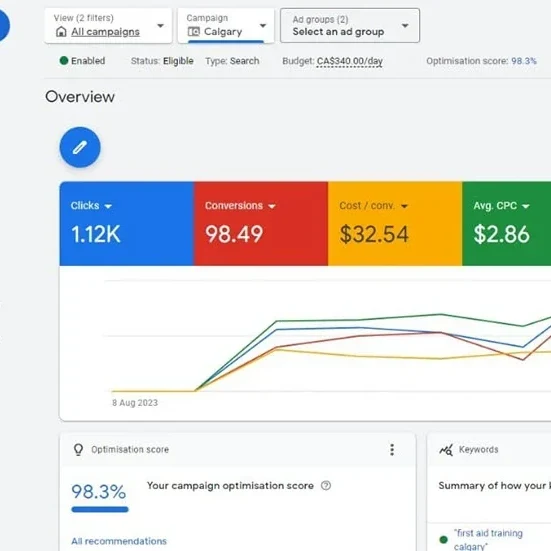Screen dimensions: 551x551
Task: Click the Optimisation score card title
Action: coord(130,449)
